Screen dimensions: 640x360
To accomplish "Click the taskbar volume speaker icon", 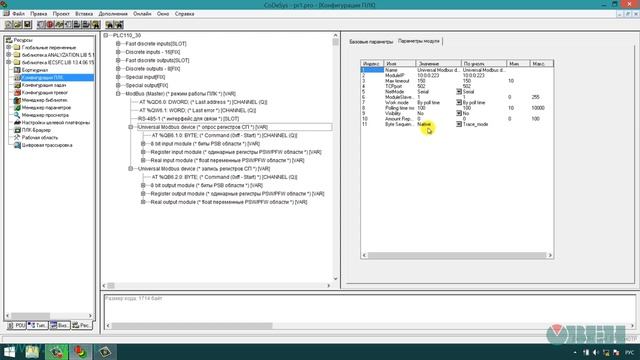I will point(596,352).
